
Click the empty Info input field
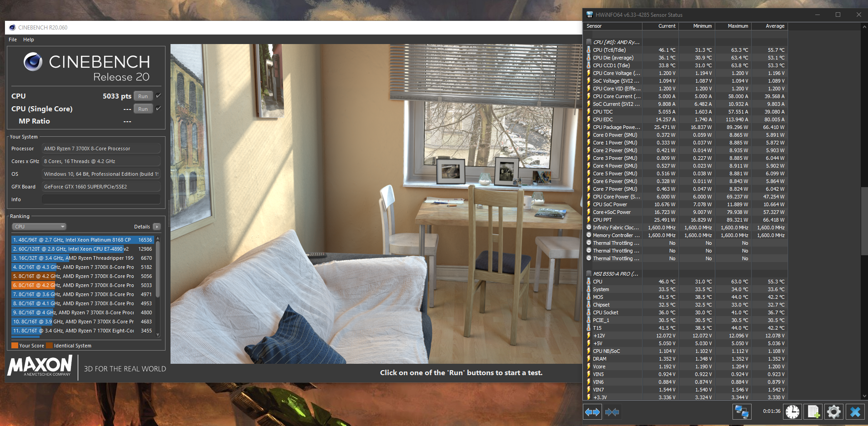click(x=101, y=199)
